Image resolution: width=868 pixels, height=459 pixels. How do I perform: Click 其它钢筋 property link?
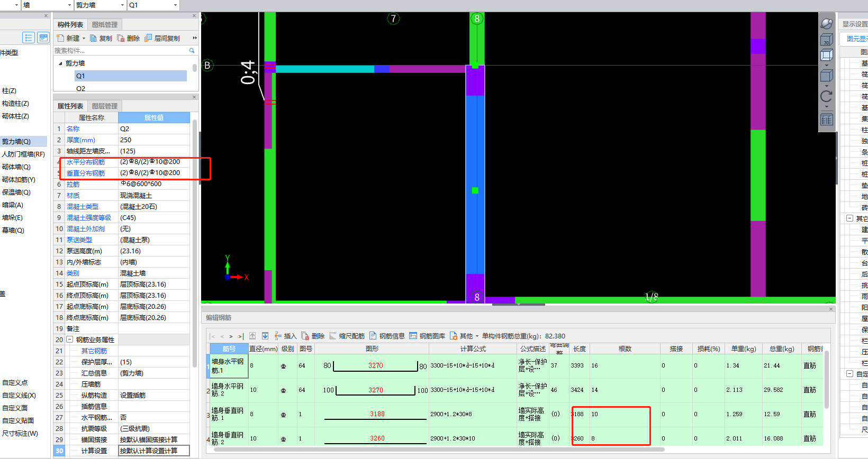click(94, 351)
